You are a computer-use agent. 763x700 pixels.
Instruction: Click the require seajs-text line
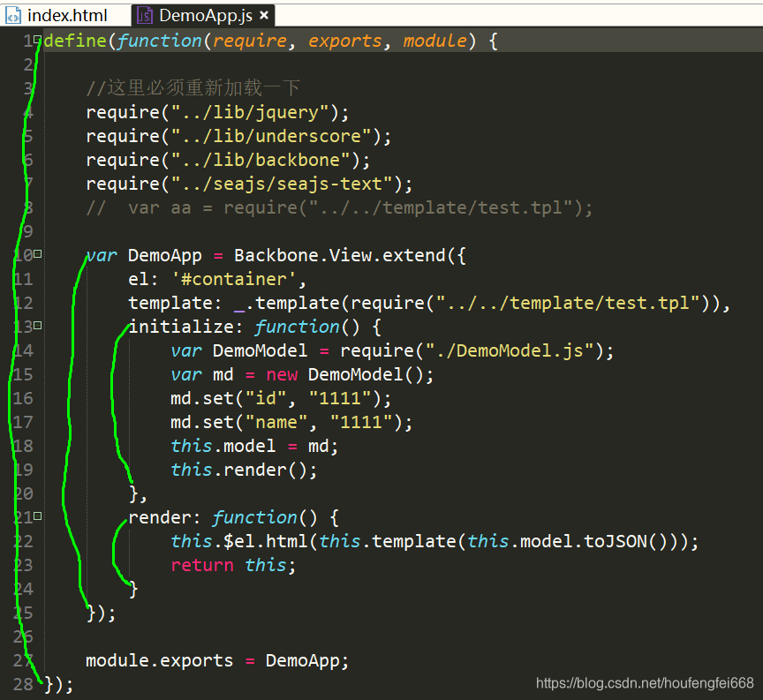249,184
